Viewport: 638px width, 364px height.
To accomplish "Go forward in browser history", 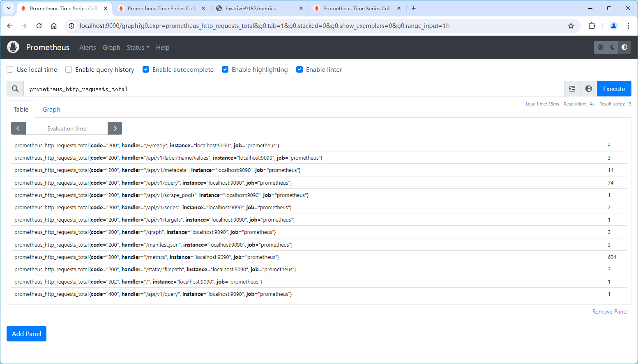I will 24,26.
